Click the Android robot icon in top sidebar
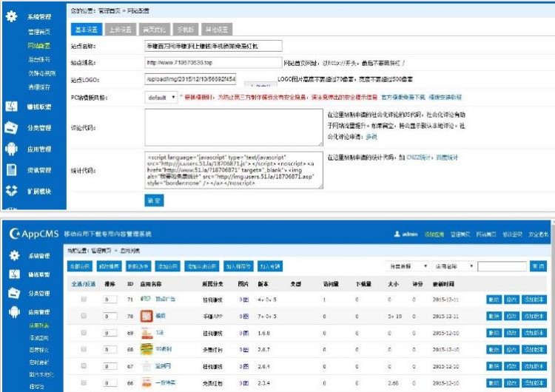555x392 pixels. [x=11, y=149]
